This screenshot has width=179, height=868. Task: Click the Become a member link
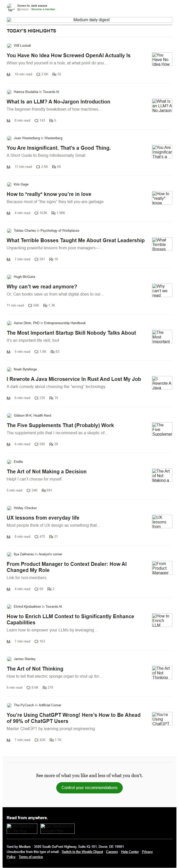(43, 9)
